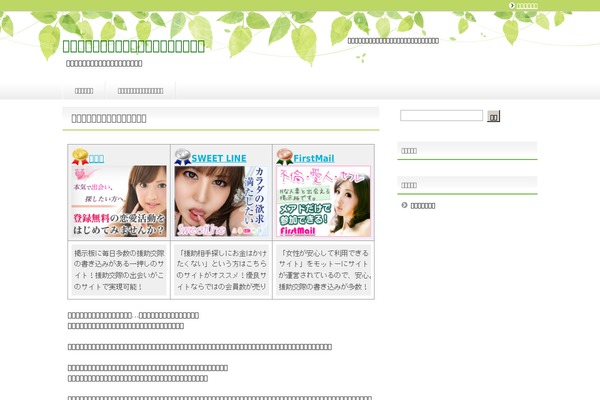Click the round arrow bullet in the sidebar
The height and width of the screenshot is (400, 600).
[404, 206]
